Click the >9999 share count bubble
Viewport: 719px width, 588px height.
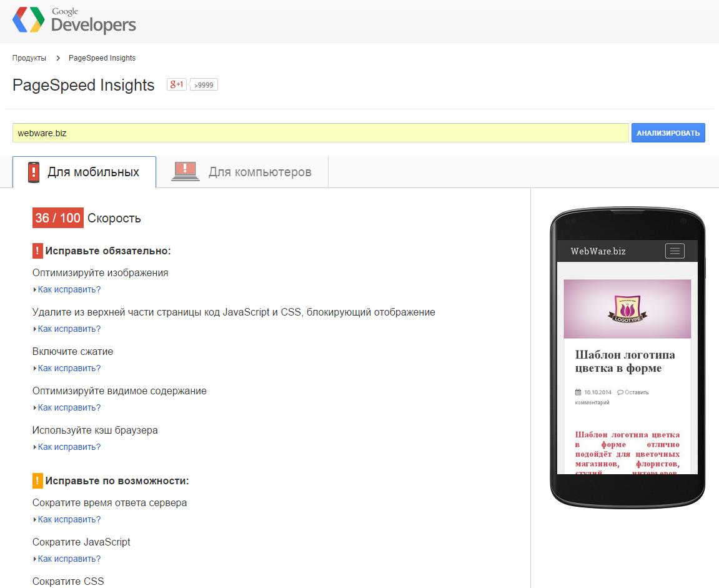point(204,85)
